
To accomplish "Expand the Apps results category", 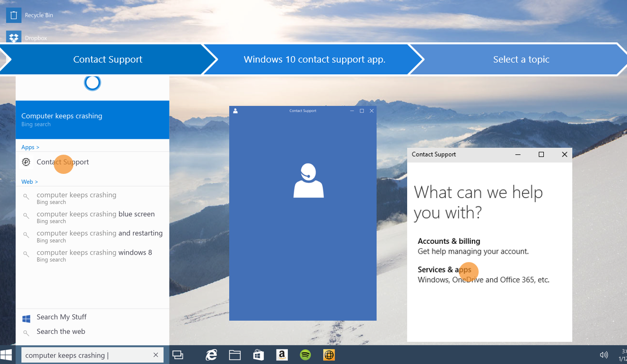I will click(x=30, y=147).
